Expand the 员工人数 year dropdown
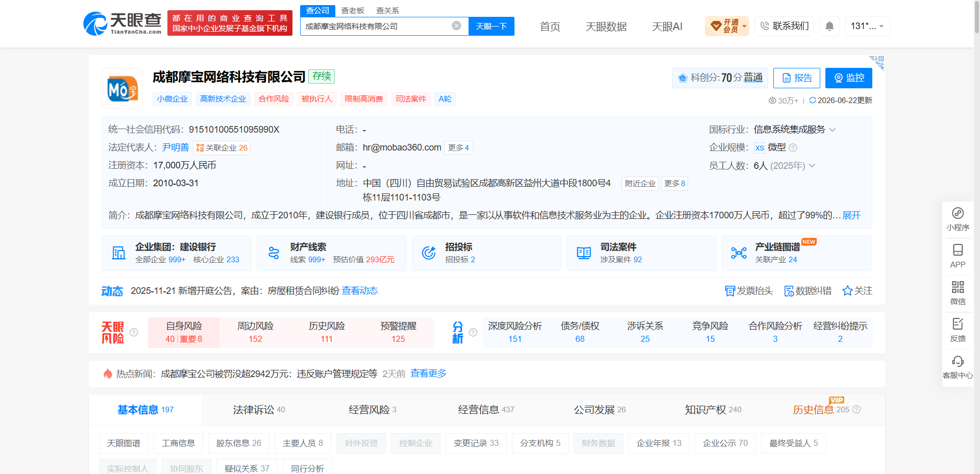980x474 pixels. click(812, 165)
